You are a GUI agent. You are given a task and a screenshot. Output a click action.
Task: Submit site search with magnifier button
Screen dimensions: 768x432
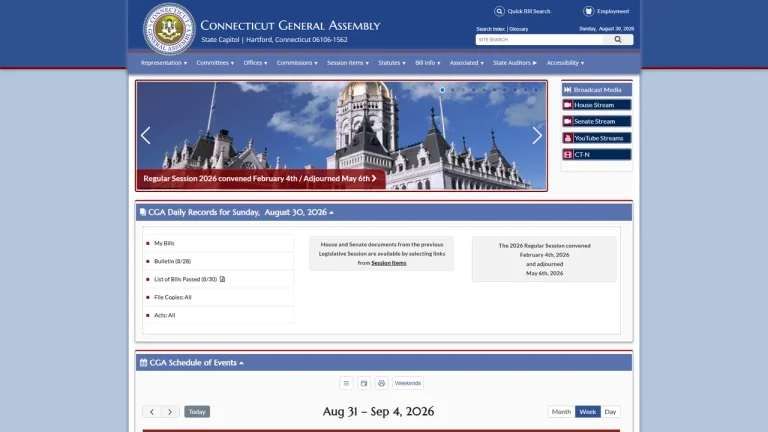(618, 40)
